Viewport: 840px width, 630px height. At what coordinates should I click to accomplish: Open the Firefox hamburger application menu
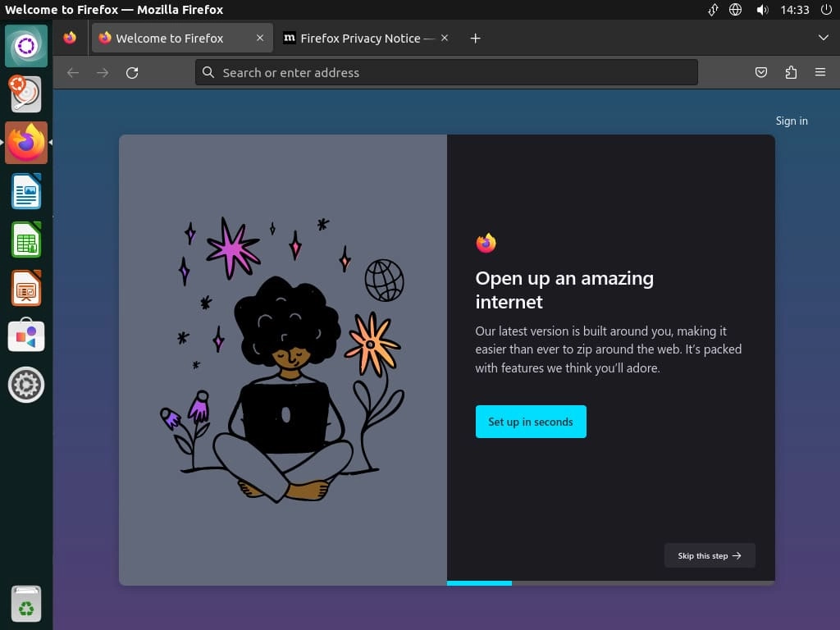click(820, 72)
